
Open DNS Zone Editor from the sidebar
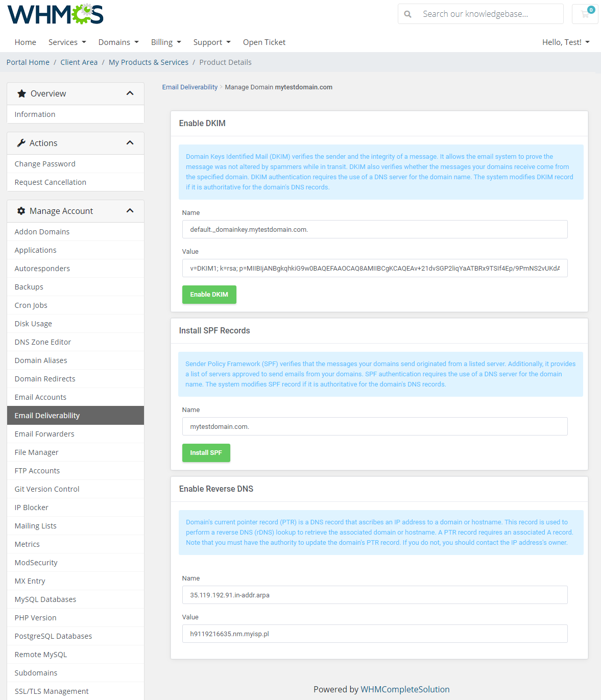click(42, 342)
